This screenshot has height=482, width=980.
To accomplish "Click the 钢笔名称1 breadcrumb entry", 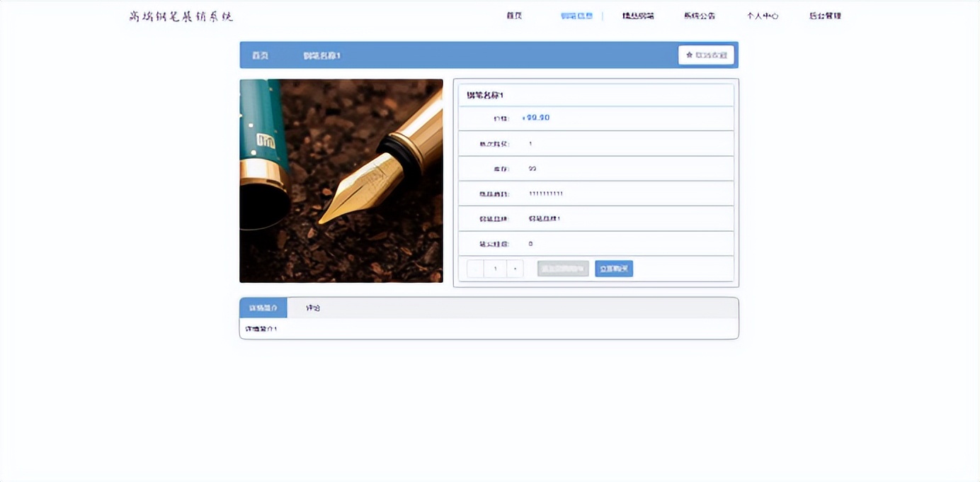I will click(322, 55).
